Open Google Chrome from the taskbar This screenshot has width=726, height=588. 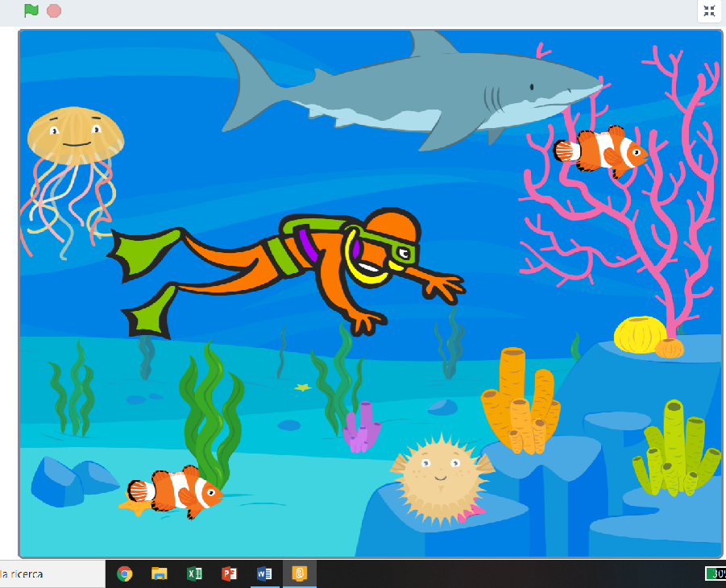[125, 574]
